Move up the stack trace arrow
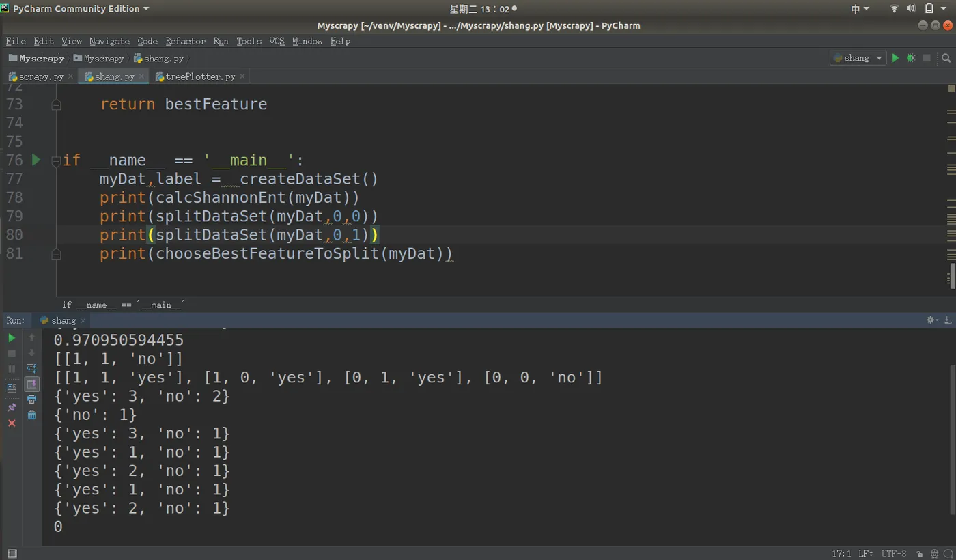 click(x=31, y=337)
